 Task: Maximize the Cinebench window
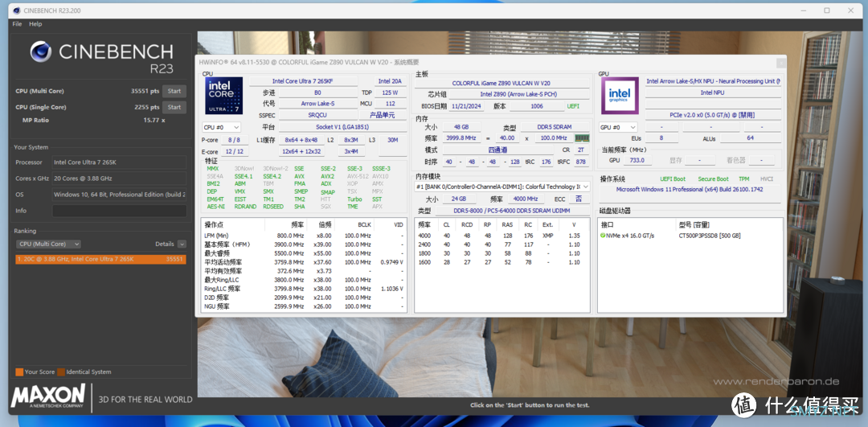[826, 10]
